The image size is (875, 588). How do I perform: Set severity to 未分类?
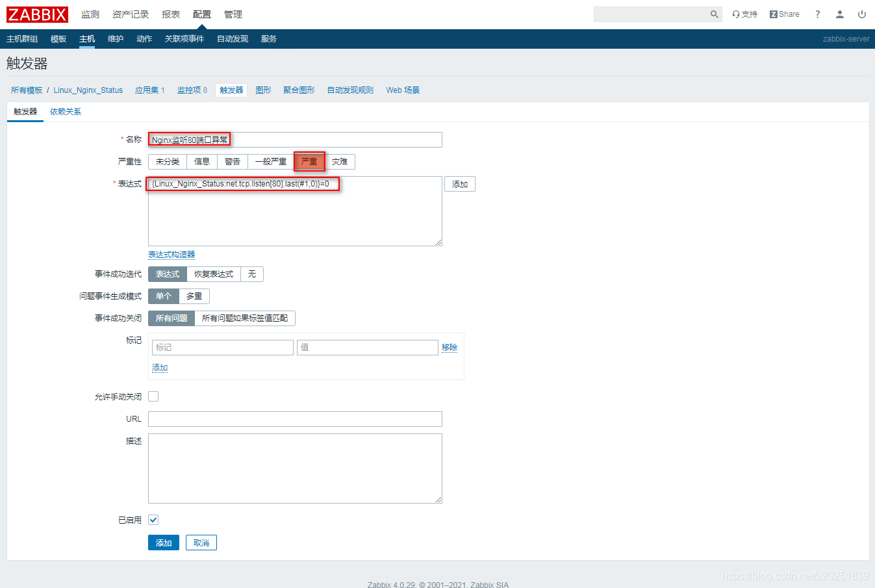pos(168,162)
